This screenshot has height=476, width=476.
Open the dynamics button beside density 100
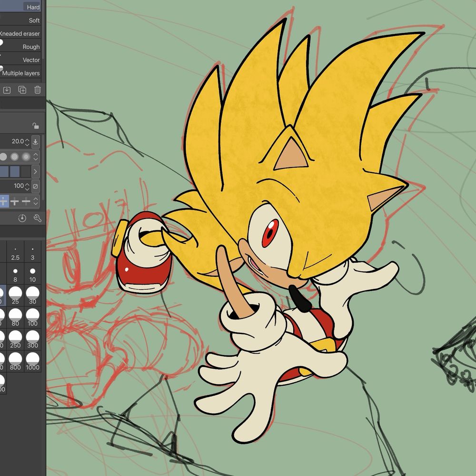[x=36, y=187]
